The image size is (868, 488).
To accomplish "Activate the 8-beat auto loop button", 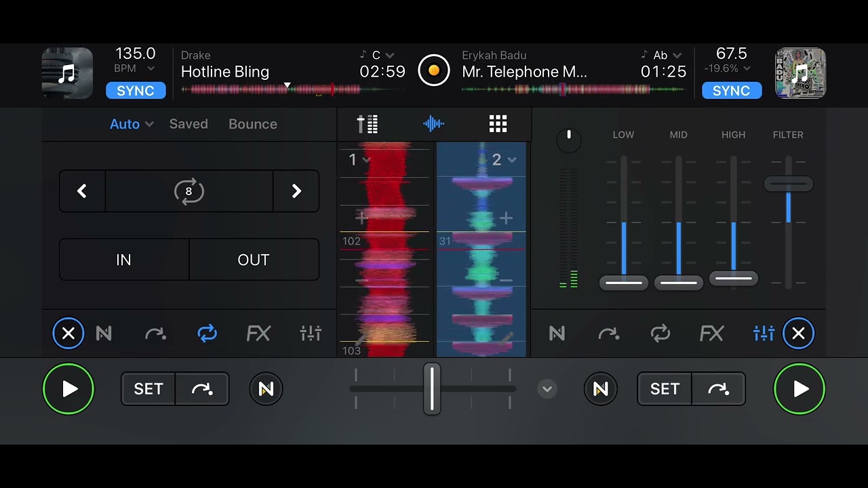I will coord(189,191).
